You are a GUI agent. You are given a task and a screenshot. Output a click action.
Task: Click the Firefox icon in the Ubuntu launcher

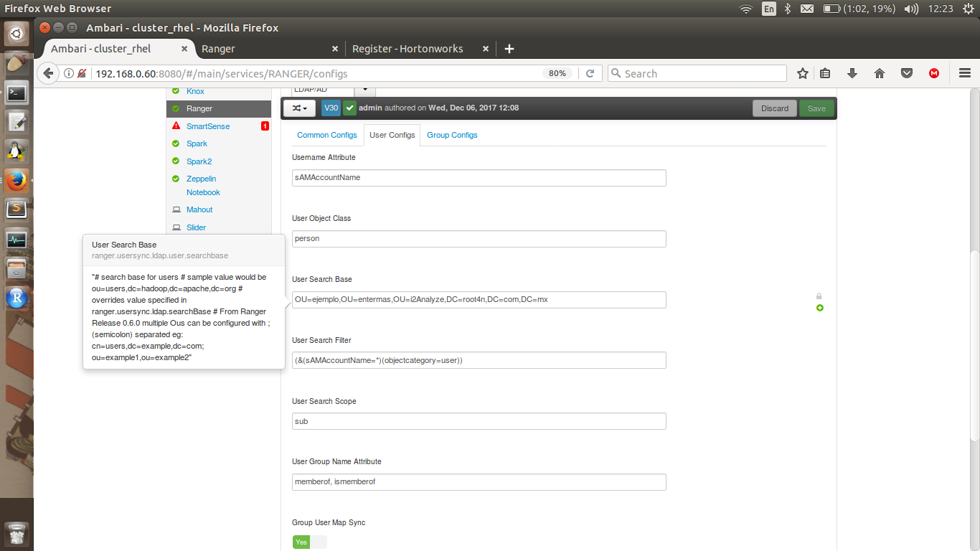(x=16, y=182)
